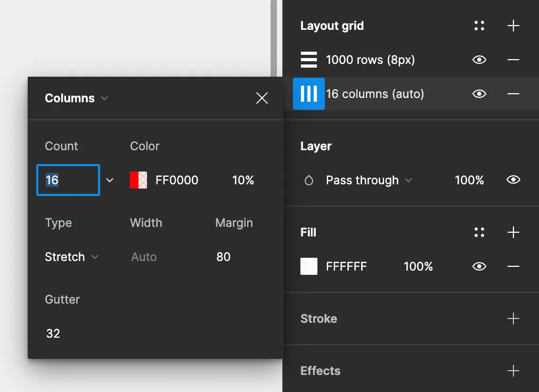This screenshot has width=539, height=392.
Task: Add a new layout grid
Action: click(513, 26)
